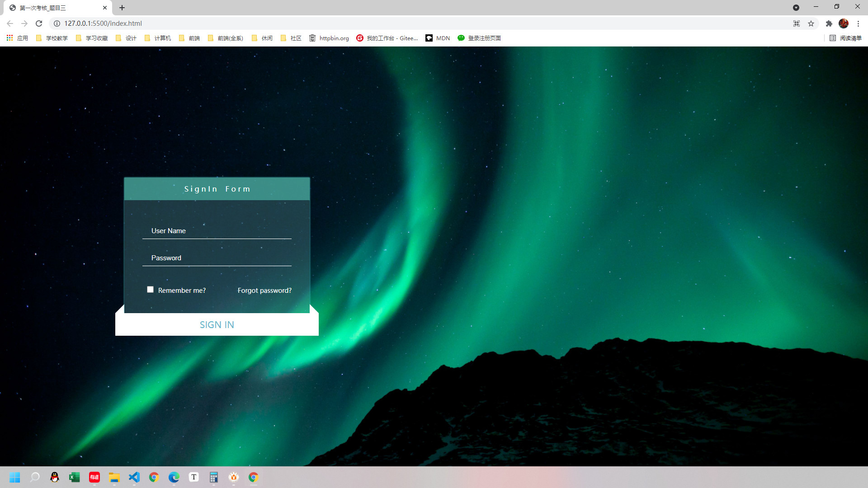Image resolution: width=868 pixels, height=488 pixels.
Task: Open the Apps grid shortcut
Action: point(17,38)
